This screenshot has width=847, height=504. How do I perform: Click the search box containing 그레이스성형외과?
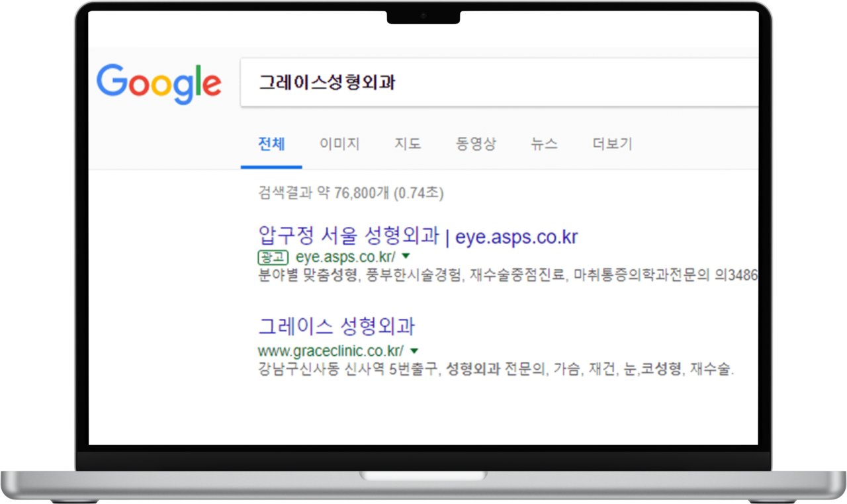499,82
